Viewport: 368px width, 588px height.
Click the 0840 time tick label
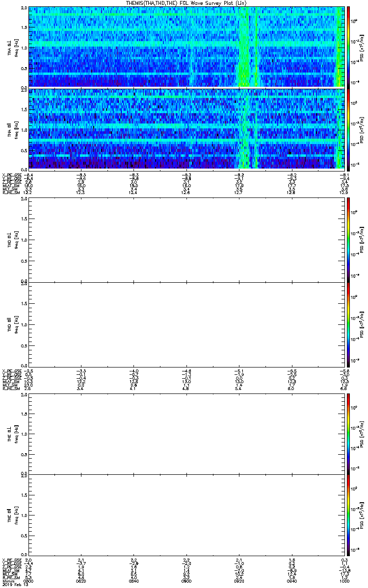click(134, 581)
